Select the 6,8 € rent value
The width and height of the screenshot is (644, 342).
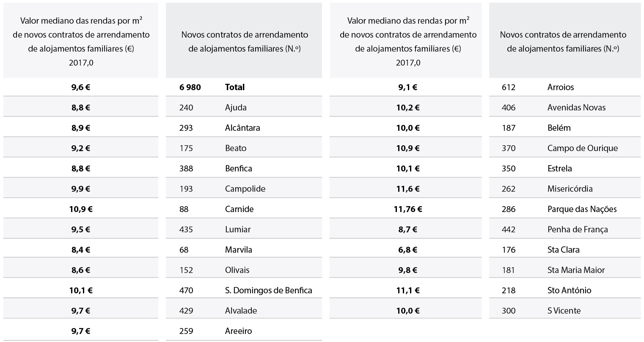pyautogui.click(x=408, y=250)
